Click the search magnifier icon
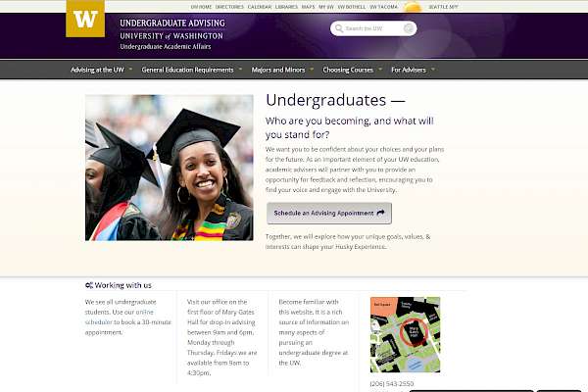The width and height of the screenshot is (588, 392). point(338,28)
